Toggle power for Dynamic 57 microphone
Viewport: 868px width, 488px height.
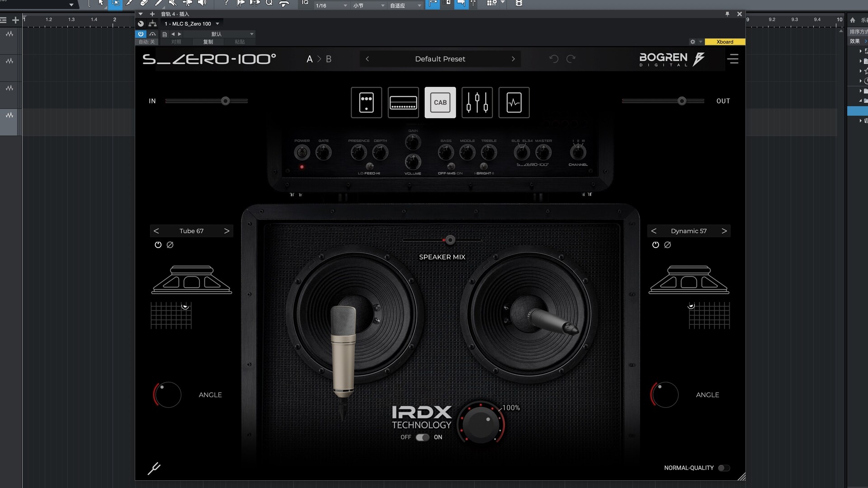[x=656, y=244]
